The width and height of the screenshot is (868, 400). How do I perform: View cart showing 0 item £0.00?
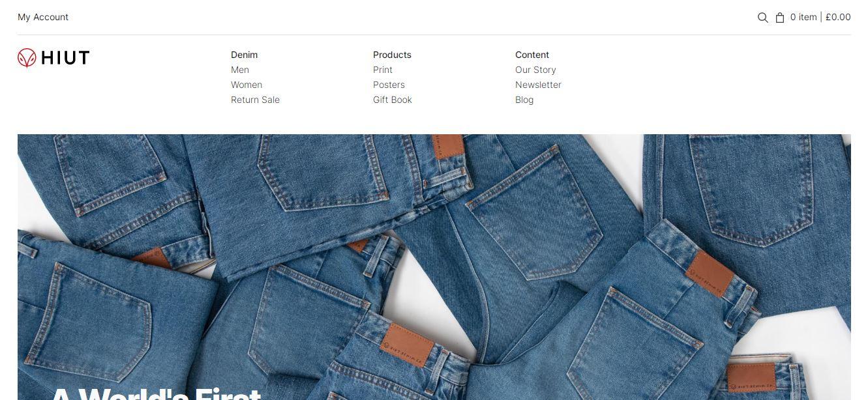coord(820,17)
